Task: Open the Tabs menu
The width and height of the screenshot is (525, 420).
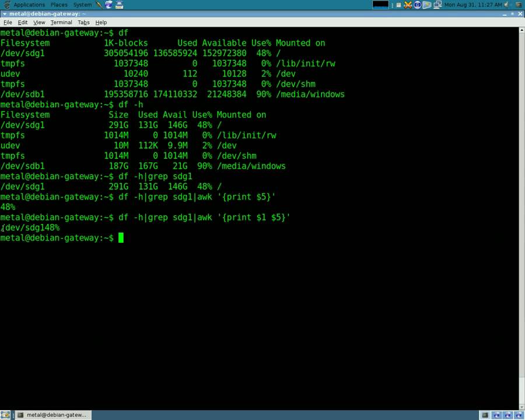Action: click(x=83, y=22)
